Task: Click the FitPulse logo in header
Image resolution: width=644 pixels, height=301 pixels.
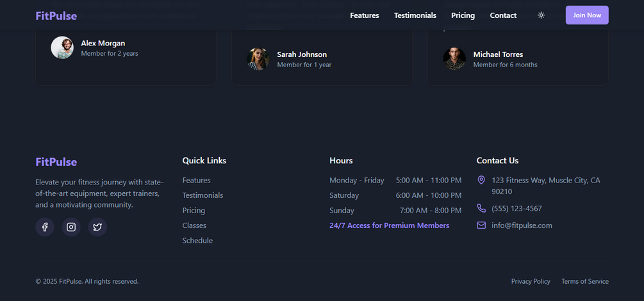Action: click(x=56, y=15)
